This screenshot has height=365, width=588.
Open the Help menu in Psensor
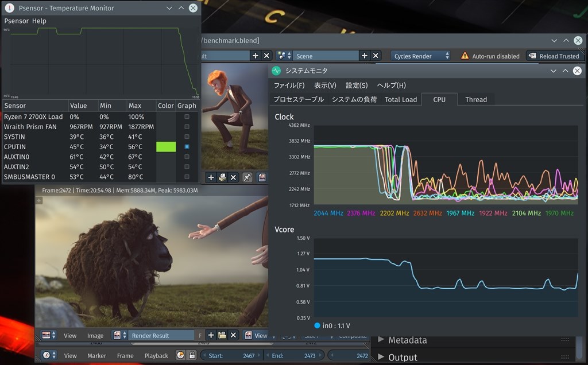coord(39,21)
